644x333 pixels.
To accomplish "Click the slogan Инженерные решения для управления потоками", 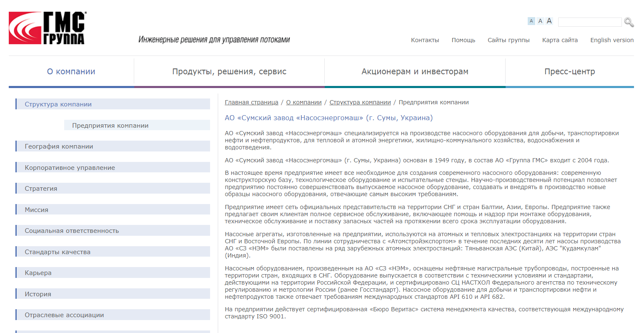I will (x=214, y=40).
